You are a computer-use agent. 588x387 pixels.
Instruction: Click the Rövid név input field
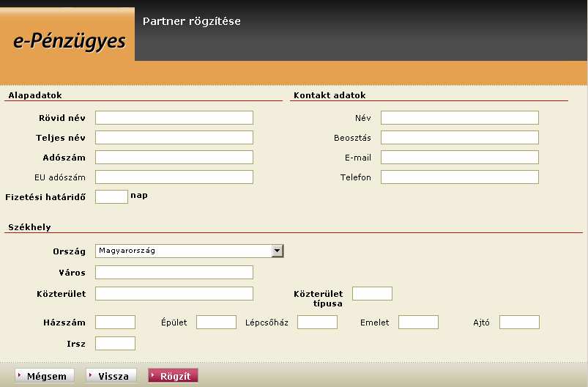174,117
